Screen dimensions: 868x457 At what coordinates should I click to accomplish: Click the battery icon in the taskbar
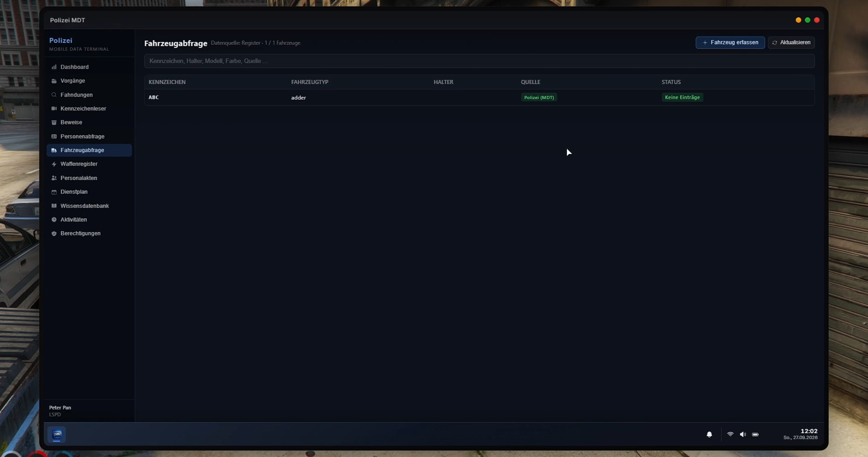755,435
